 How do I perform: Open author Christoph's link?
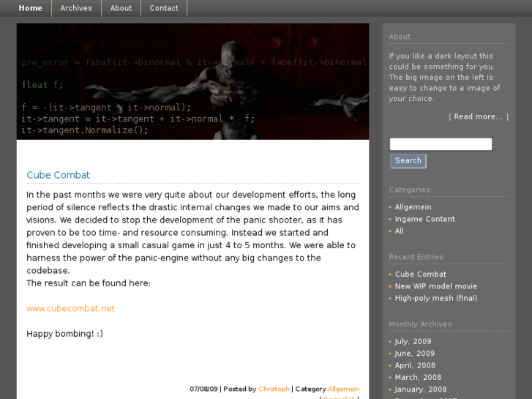274,389
